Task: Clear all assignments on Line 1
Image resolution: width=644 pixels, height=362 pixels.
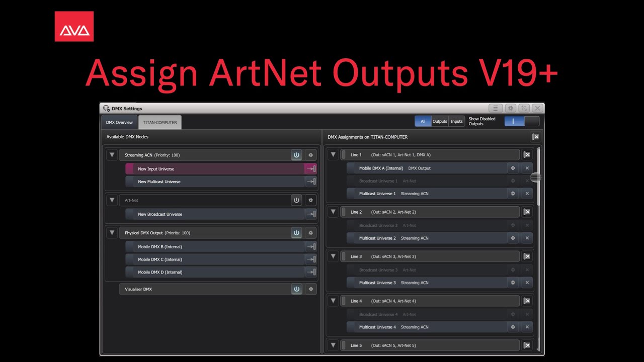Action: pyautogui.click(x=527, y=155)
